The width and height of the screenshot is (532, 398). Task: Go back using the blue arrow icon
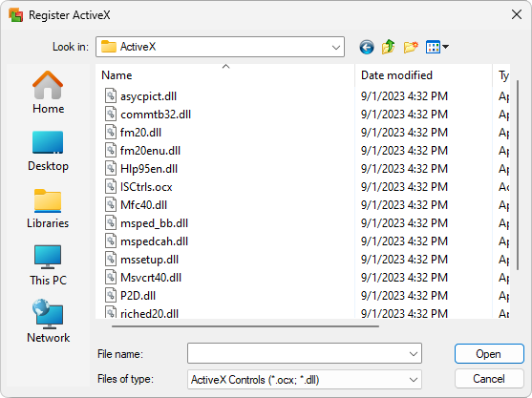(367, 47)
